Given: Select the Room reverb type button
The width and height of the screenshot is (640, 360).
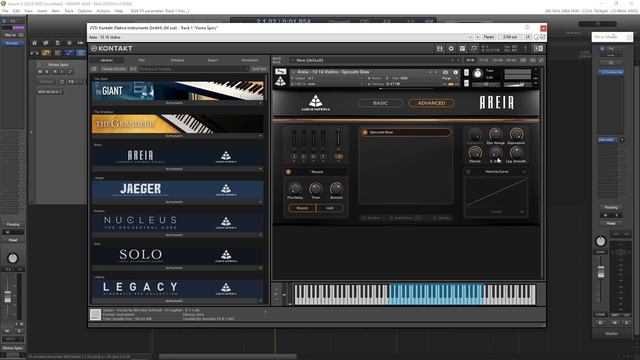Looking at the screenshot, I should 302,208.
